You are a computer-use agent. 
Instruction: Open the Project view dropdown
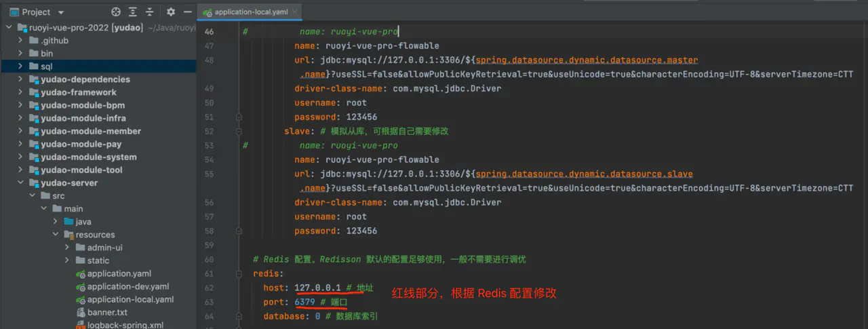61,12
